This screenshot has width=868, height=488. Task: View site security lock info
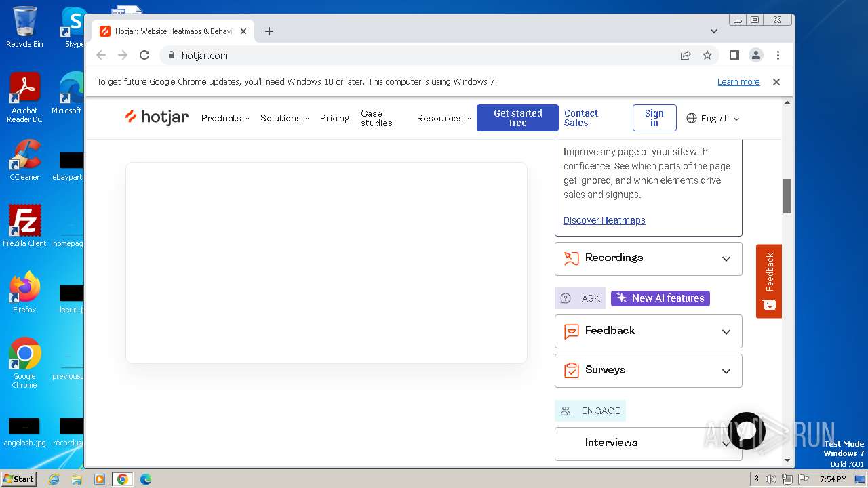(x=171, y=55)
